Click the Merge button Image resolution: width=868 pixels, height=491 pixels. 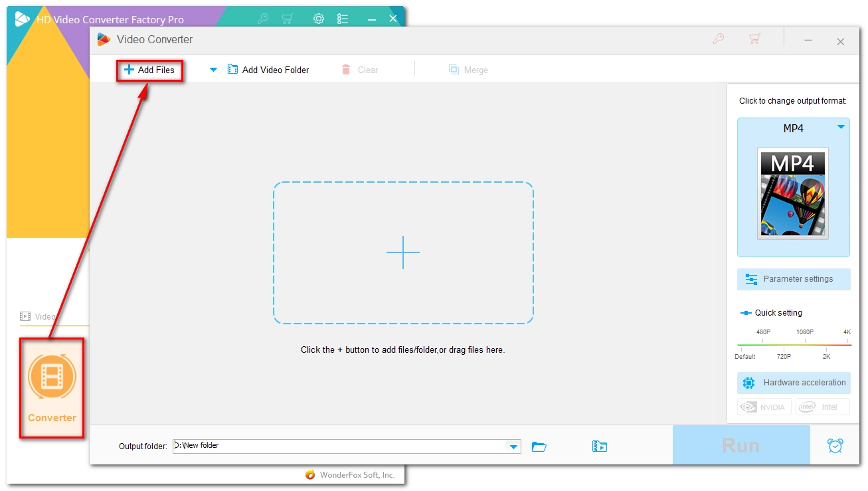469,70
